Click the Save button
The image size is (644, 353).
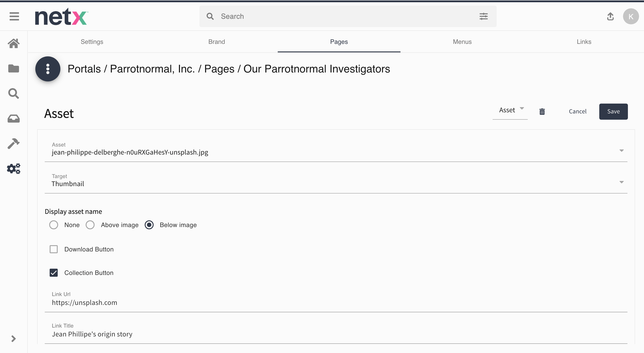[613, 112]
